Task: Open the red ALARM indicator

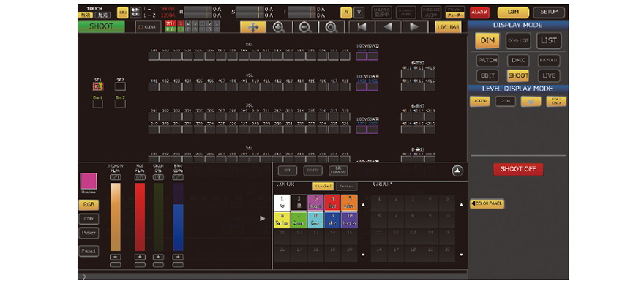Action: (479, 12)
